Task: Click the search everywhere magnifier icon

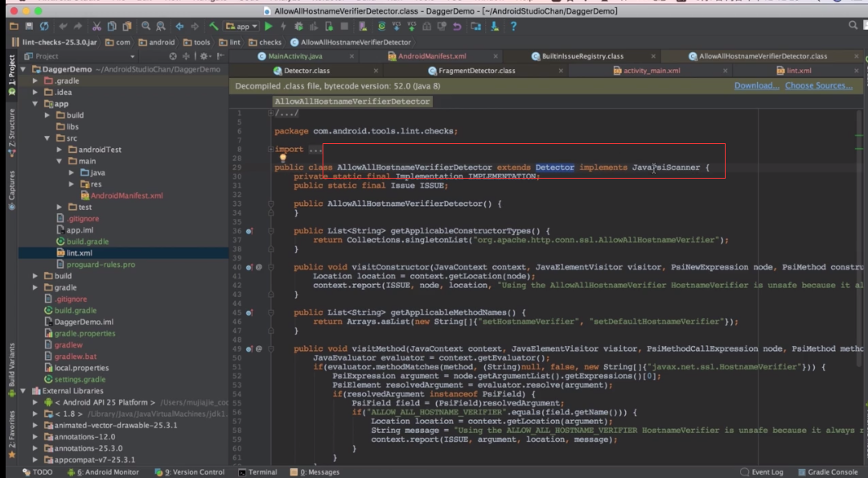Action: [853, 26]
